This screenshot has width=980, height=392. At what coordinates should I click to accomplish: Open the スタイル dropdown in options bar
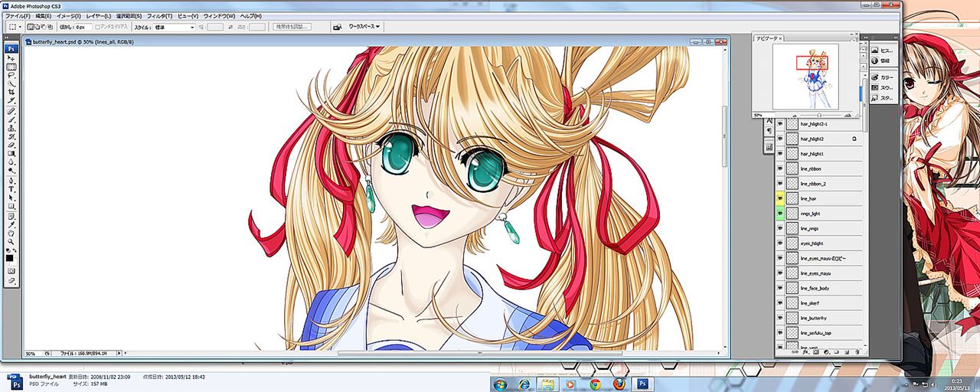[x=174, y=27]
